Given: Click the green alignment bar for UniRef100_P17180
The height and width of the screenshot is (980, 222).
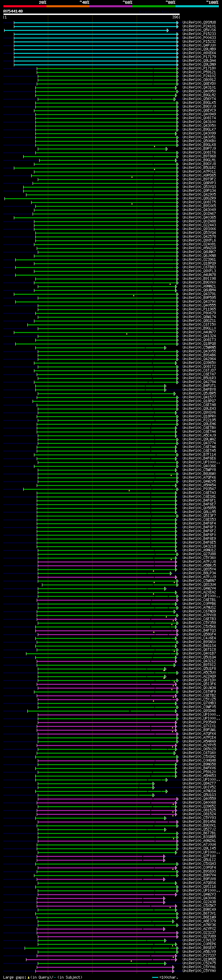Looking at the screenshot, I should pos(108,68).
